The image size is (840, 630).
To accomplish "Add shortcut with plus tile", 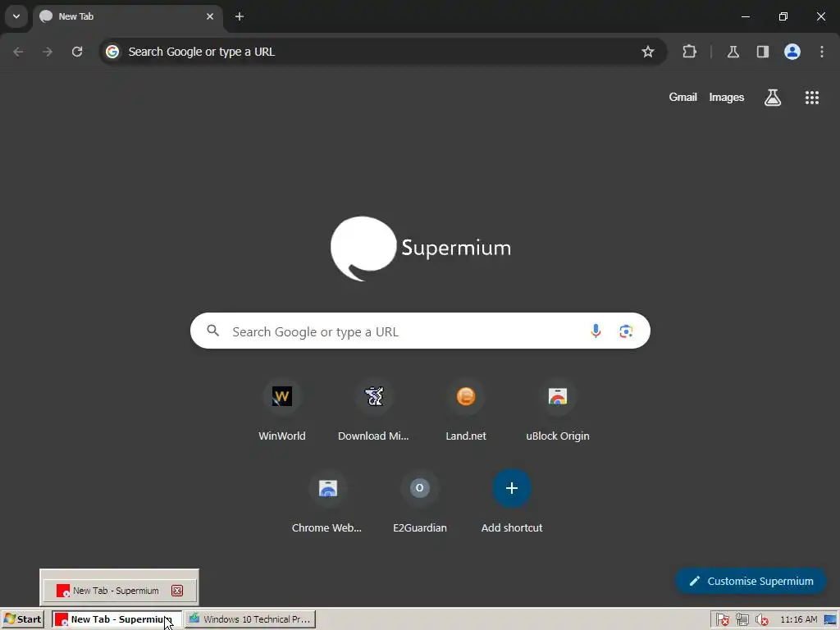I will (x=512, y=503).
